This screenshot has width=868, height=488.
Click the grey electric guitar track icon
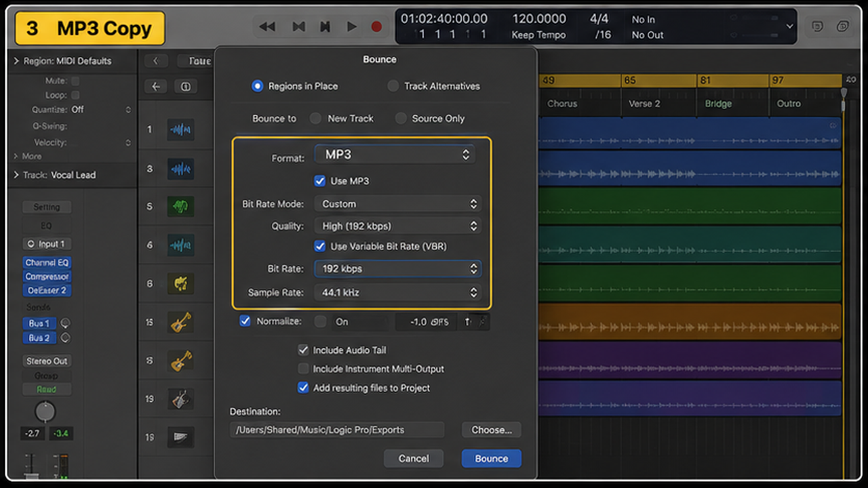tap(180, 399)
